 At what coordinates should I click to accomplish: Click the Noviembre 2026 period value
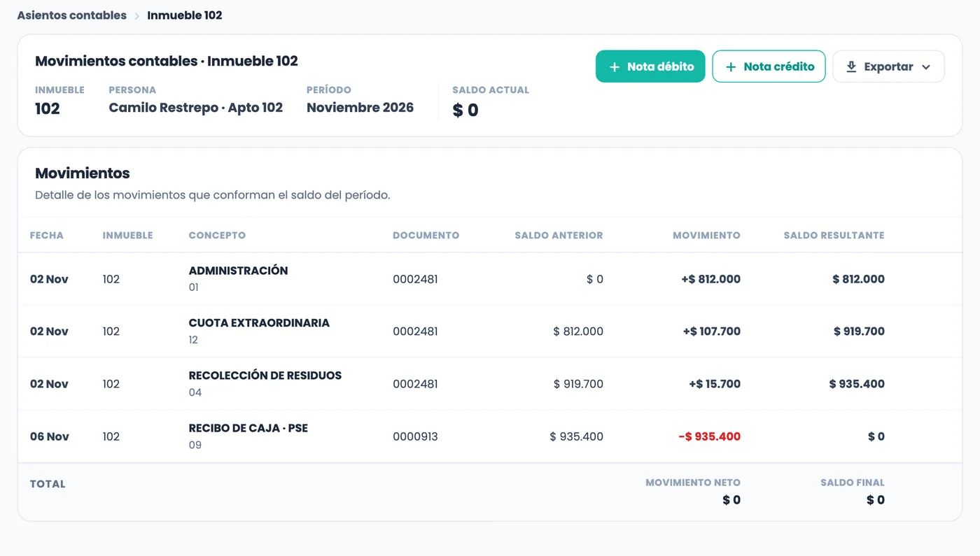click(x=360, y=108)
